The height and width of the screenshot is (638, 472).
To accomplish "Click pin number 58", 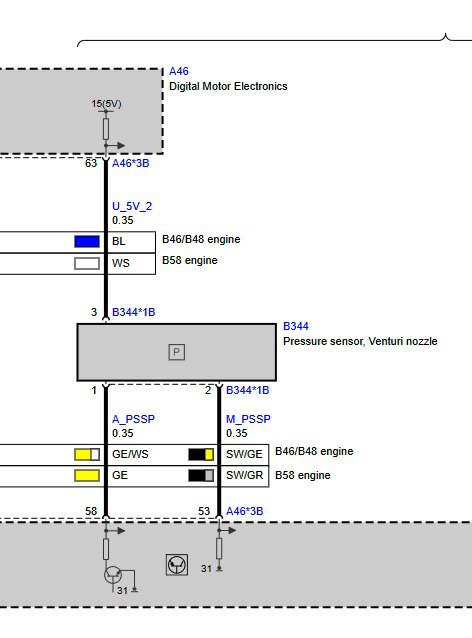I will tap(91, 511).
